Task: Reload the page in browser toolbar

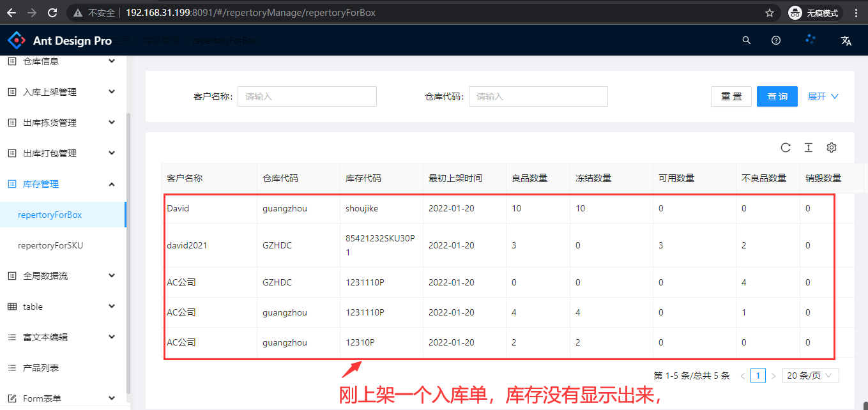Action: coord(52,13)
